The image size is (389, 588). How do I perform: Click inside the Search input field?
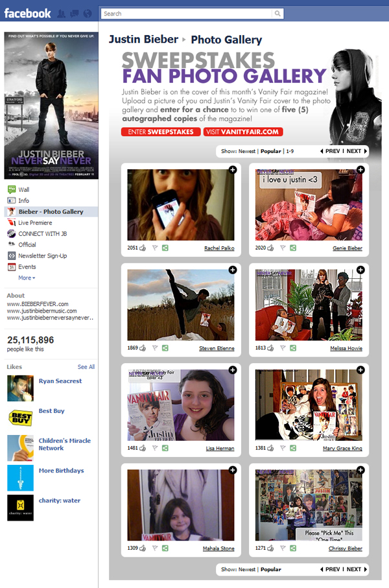coord(187,14)
